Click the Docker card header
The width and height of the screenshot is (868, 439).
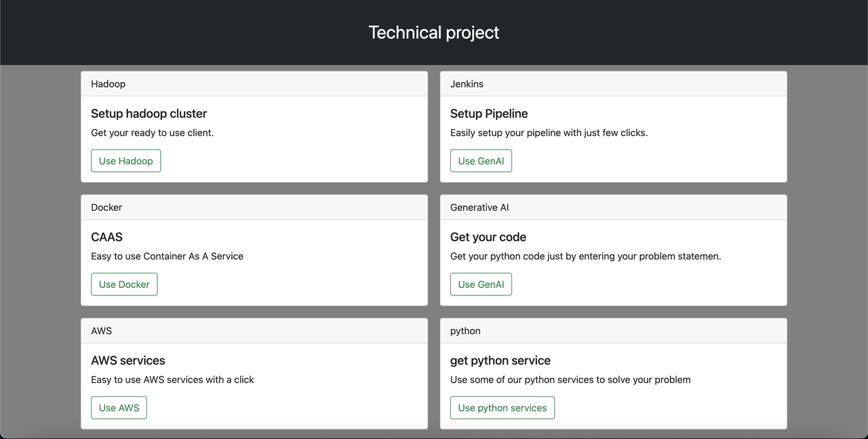tap(254, 207)
